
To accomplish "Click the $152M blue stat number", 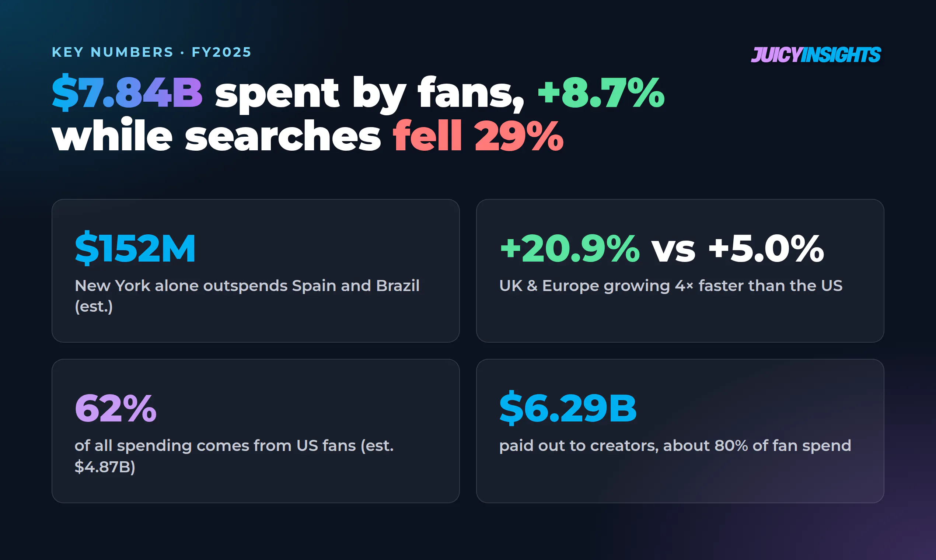I will (x=135, y=248).
